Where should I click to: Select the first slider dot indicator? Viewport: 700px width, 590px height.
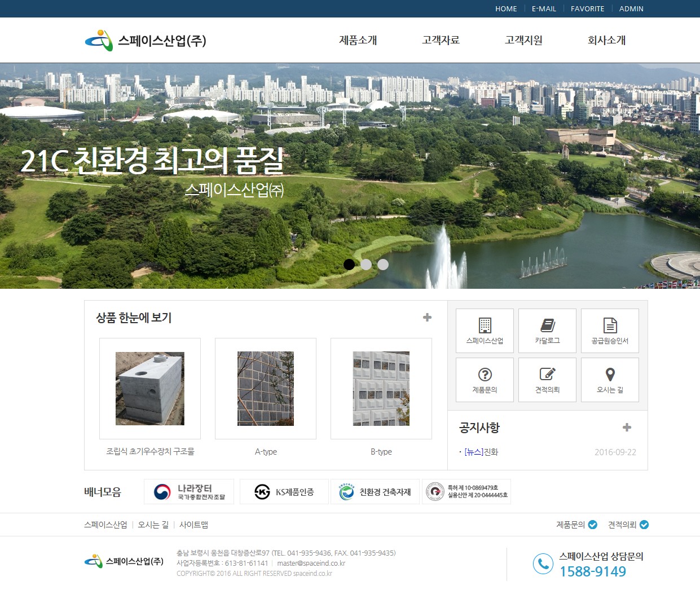tap(349, 265)
